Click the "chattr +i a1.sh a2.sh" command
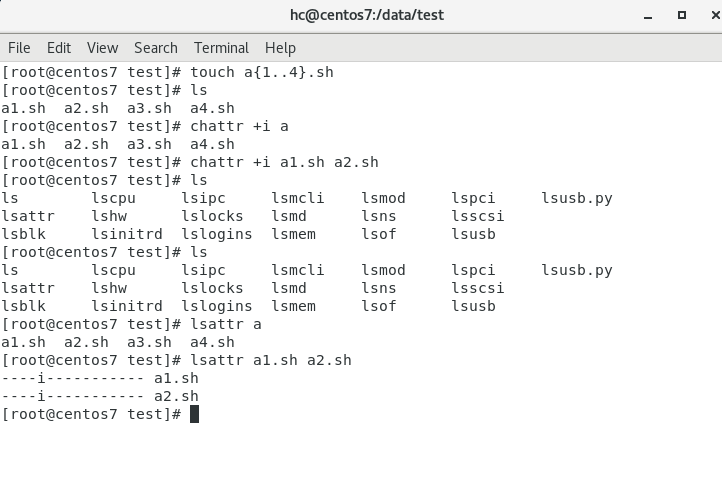The image size is (722, 492). tap(284, 162)
